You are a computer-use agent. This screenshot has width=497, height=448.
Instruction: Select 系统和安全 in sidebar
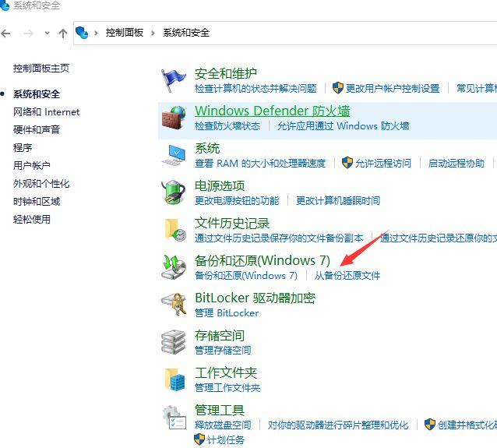tap(37, 94)
